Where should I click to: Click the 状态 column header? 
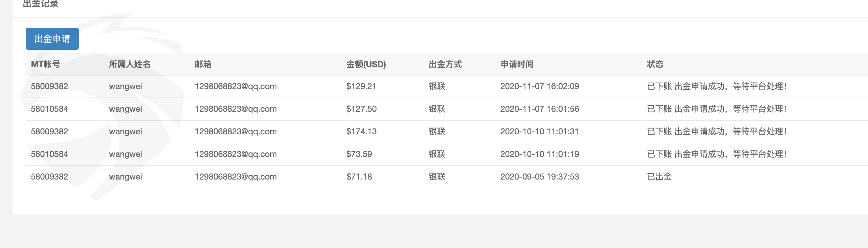point(655,64)
